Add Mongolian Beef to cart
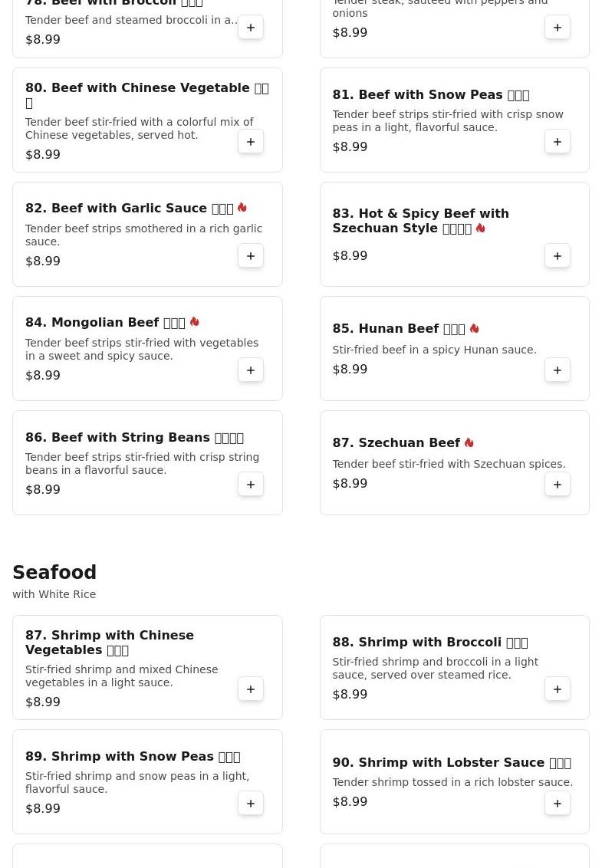 [x=251, y=370]
